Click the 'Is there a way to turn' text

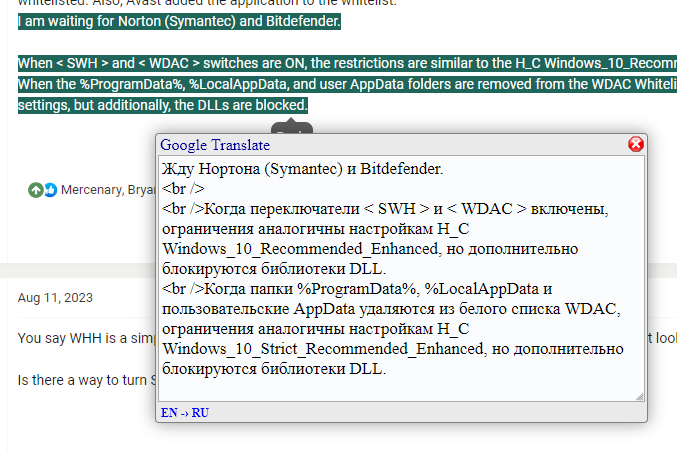(82, 380)
